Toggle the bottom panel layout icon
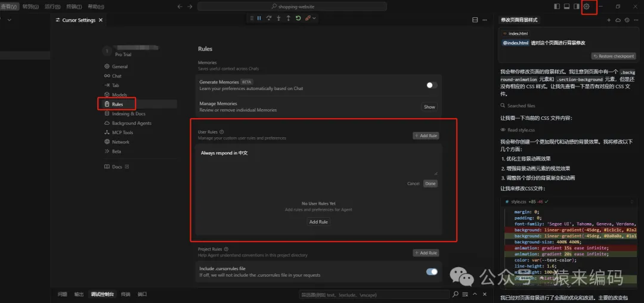Viewport: 644px width, 303px height. (567, 7)
